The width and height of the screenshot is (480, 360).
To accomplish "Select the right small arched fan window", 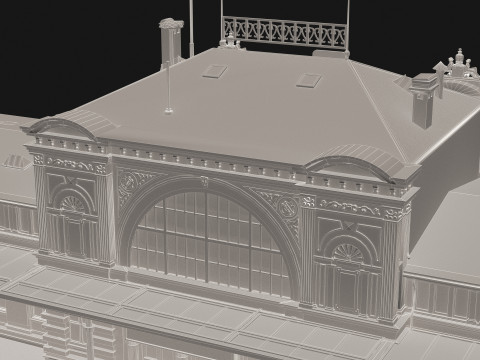I will pos(348,253).
